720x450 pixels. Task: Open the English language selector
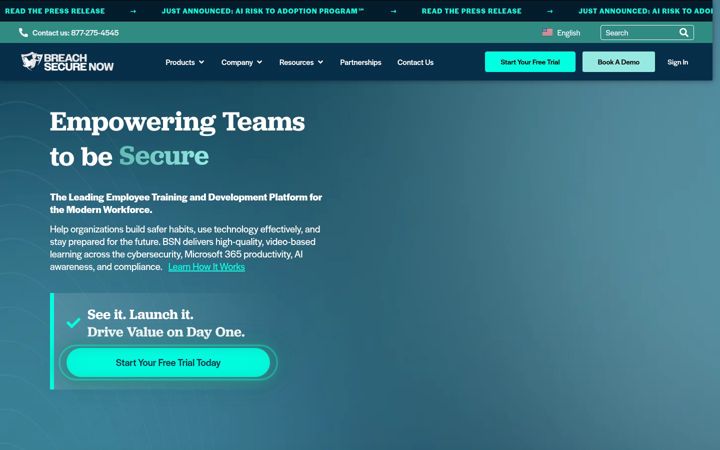pyautogui.click(x=561, y=33)
